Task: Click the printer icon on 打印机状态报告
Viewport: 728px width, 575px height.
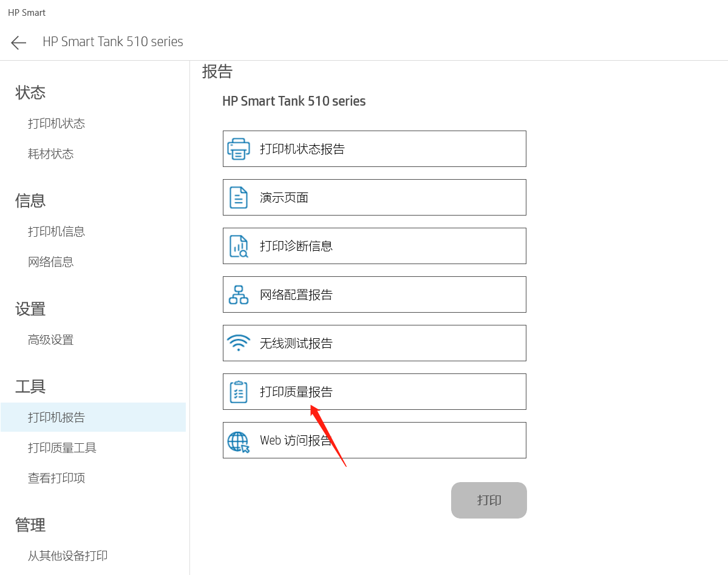Action: coord(239,148)
